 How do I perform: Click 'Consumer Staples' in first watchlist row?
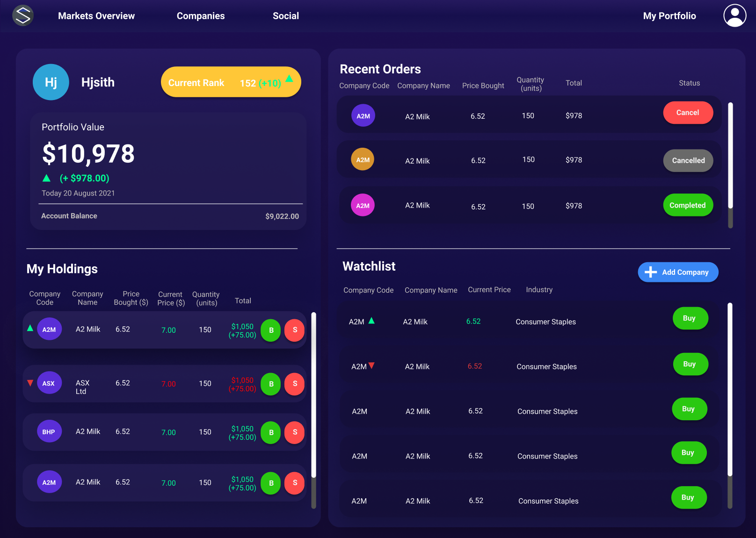[545, 322]
